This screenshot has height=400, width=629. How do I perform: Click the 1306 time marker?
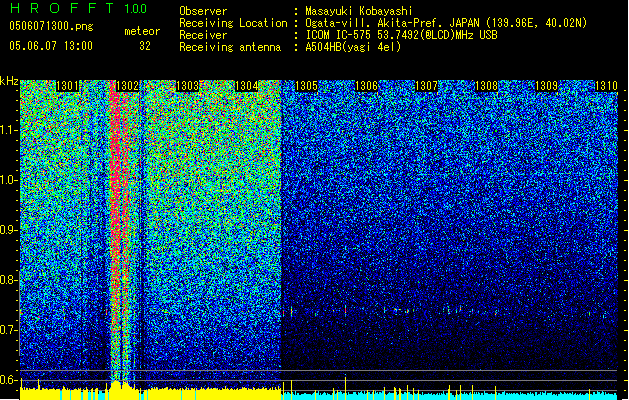click(x=366, y=86)
